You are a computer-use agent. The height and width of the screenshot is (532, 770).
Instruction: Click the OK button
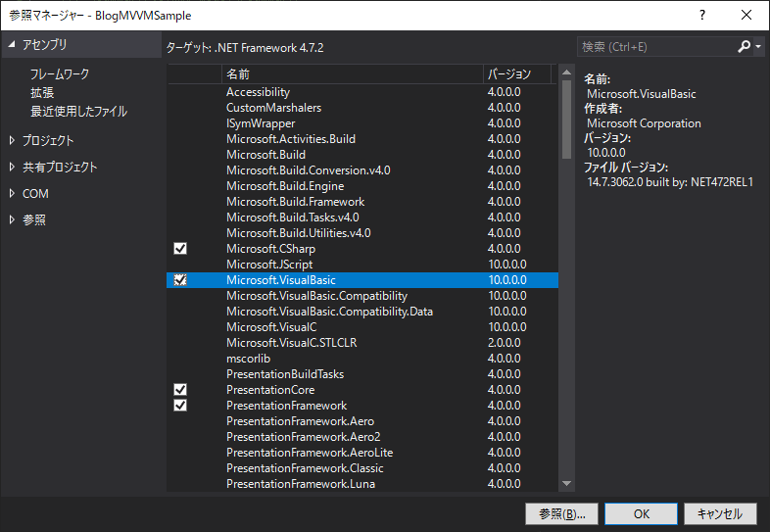[x=642, y=513]
